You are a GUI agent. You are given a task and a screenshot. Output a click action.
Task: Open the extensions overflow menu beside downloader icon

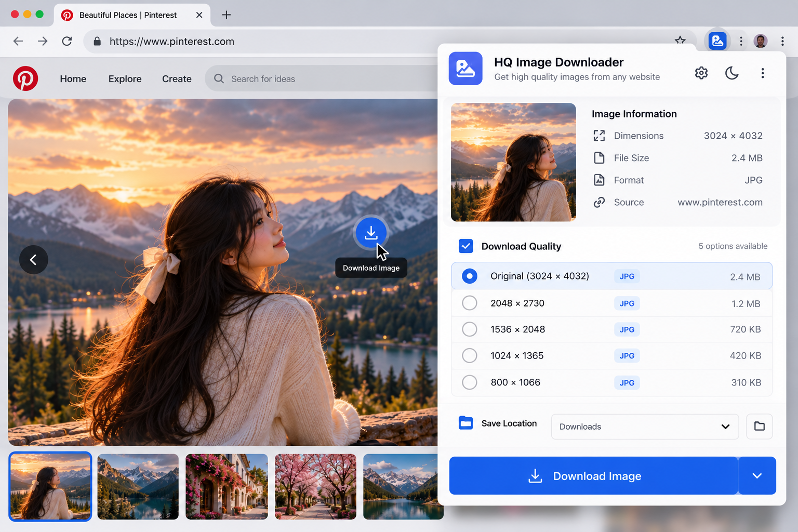741,41
